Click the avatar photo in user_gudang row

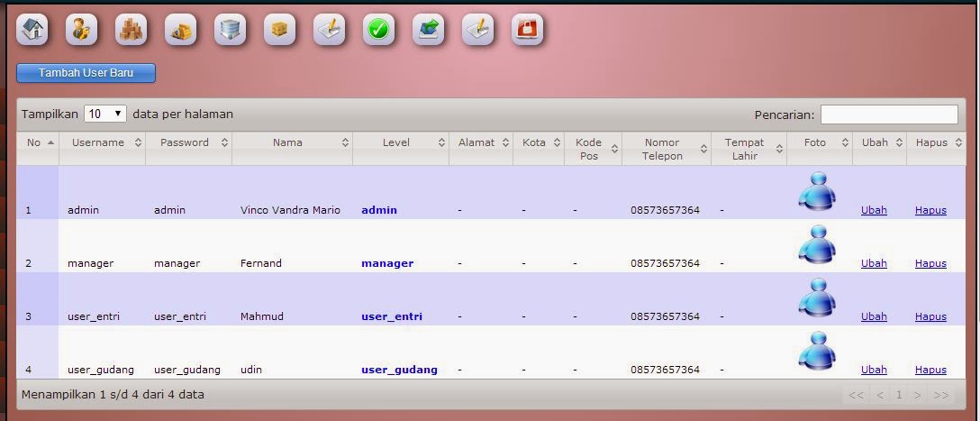click(x=818, y=351)
